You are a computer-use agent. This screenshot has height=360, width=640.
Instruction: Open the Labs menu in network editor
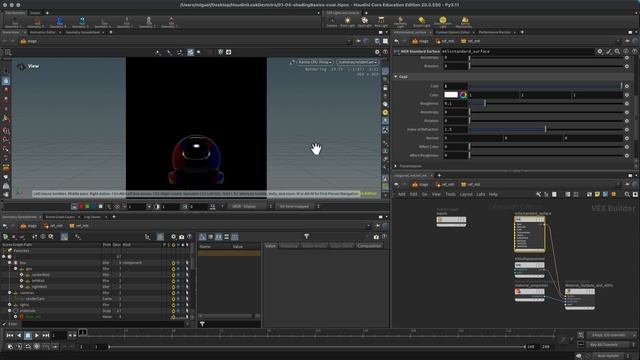pos(481,194)
